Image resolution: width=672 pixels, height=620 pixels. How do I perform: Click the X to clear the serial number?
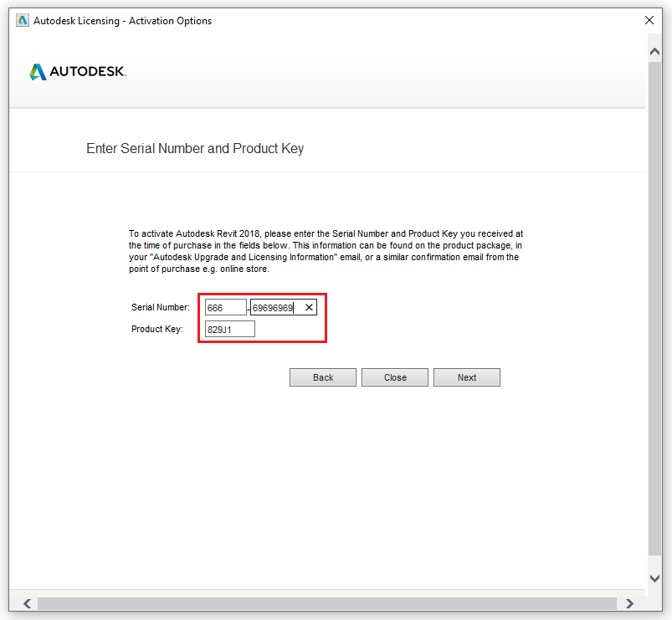[x=308, y=307]
